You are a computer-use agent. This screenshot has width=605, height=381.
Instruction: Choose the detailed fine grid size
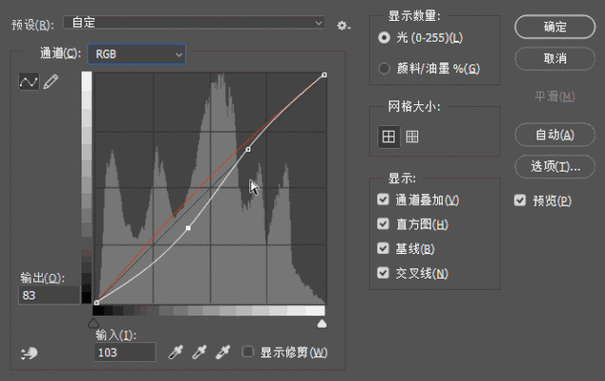click(412, 136)
